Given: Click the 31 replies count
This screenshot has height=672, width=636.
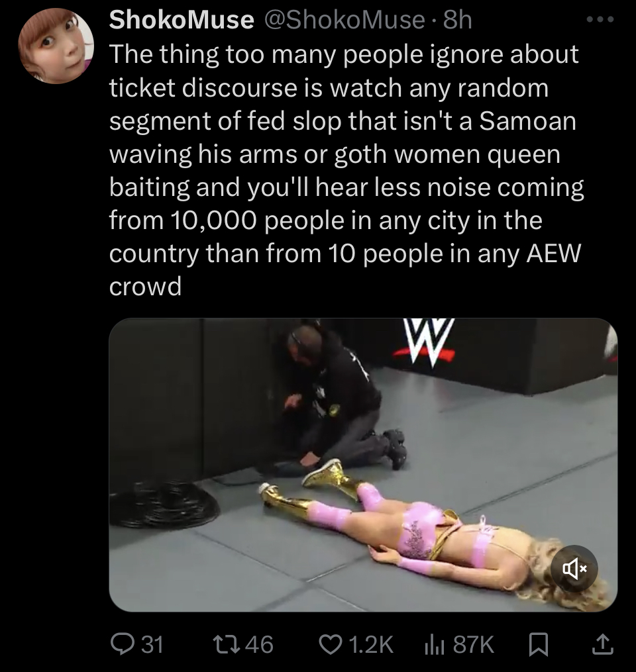Looking at the screenshot, I should pos(152,645).
